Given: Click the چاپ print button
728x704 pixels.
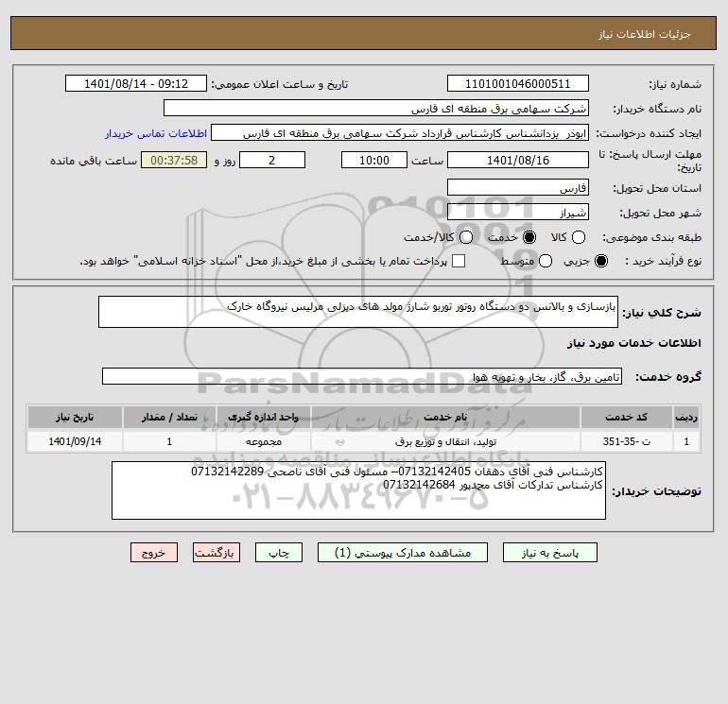Looking at the screenshot, I should point(279,553).
